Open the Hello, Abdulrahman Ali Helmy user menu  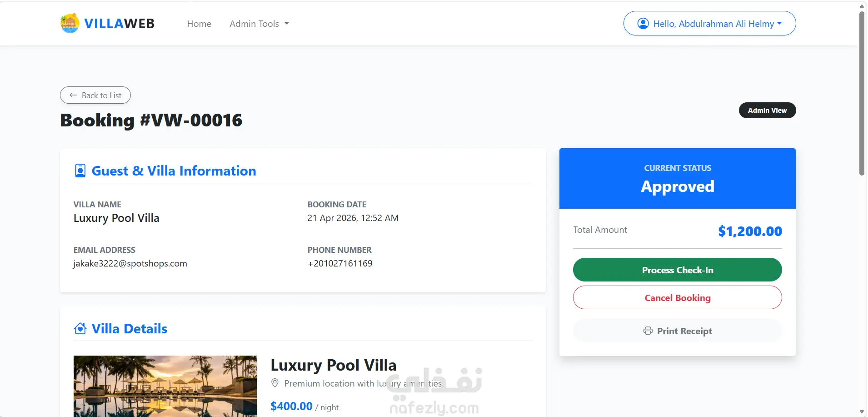click(709, 23)
